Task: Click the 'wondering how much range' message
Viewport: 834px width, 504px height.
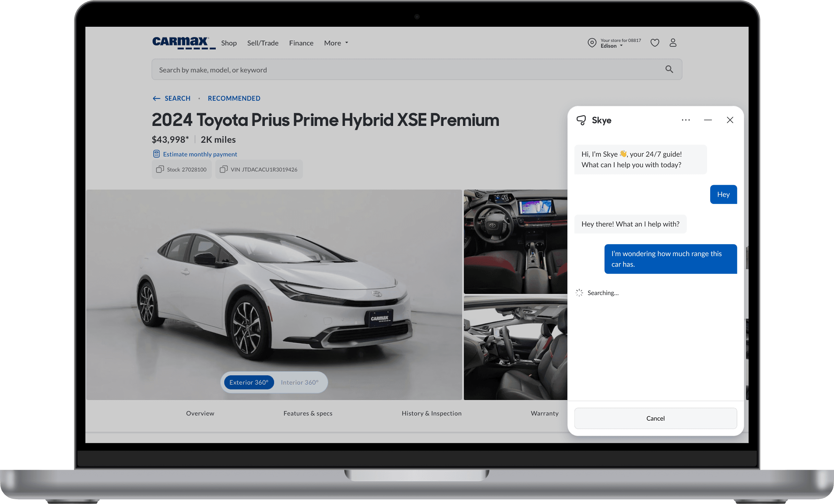Action: (670, 259)
